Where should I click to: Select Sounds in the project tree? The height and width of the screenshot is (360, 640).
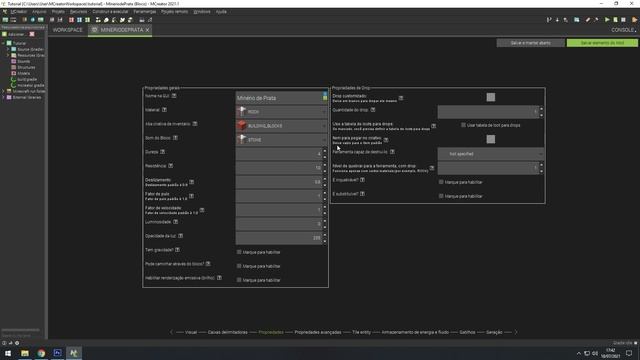24,61
